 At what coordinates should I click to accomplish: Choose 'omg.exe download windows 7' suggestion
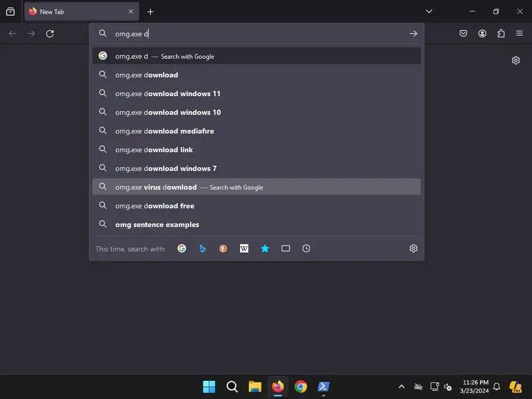coord(257,168)
